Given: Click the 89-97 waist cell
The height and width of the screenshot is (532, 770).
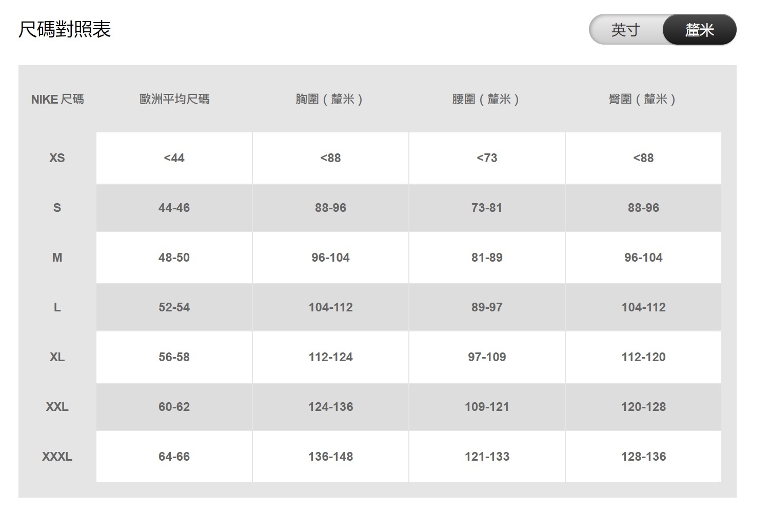Looking at the screenshot, I should 487,307.
